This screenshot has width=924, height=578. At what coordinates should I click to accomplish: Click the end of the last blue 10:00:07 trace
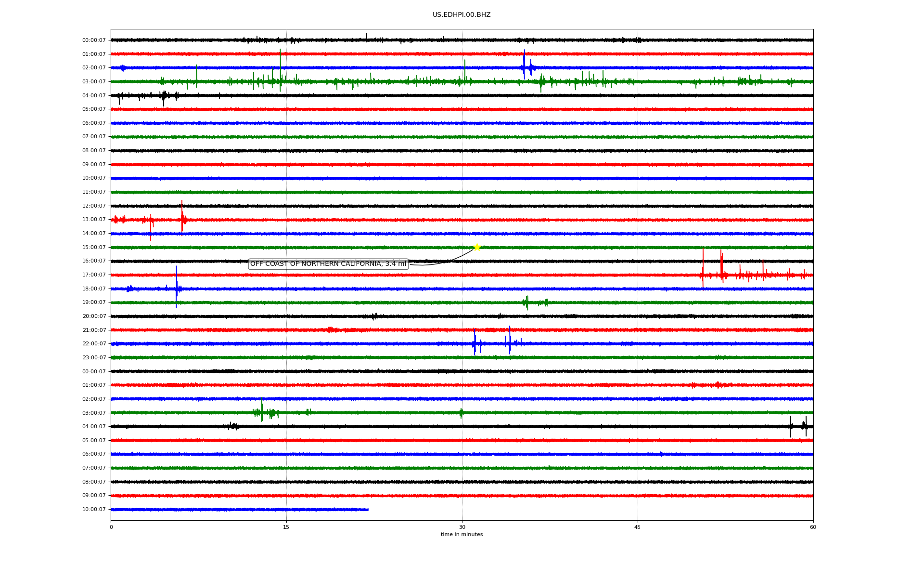click(368, 510)
